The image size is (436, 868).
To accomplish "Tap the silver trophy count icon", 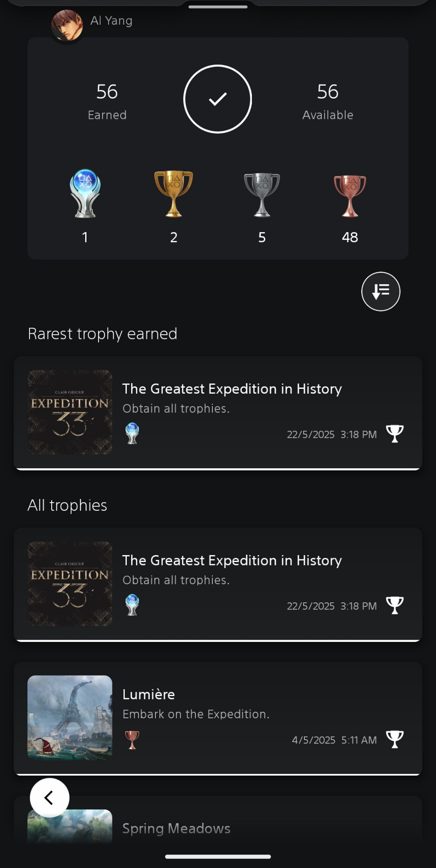I will pos(262,194).
